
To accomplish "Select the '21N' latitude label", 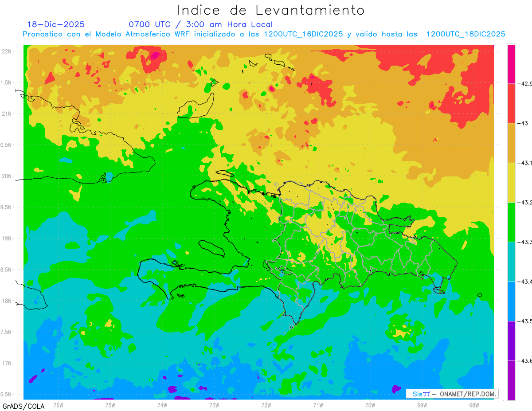I will click(x=7, y=114).
